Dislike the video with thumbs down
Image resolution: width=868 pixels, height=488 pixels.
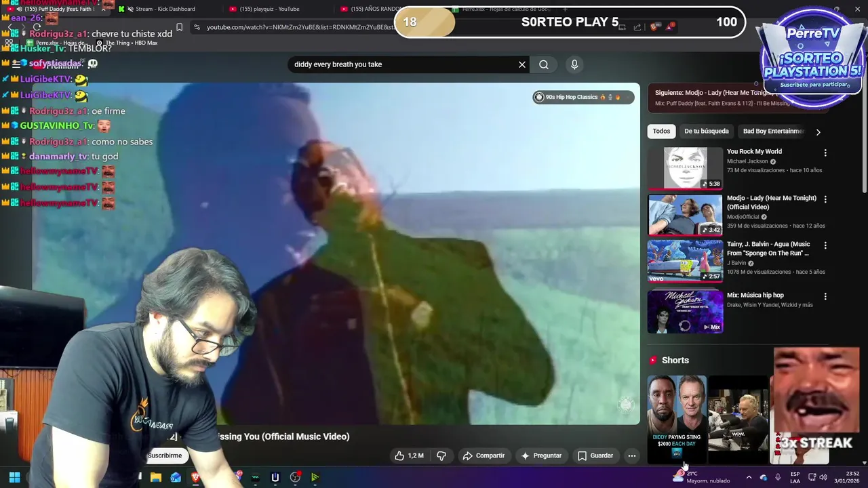coord(441,455)
